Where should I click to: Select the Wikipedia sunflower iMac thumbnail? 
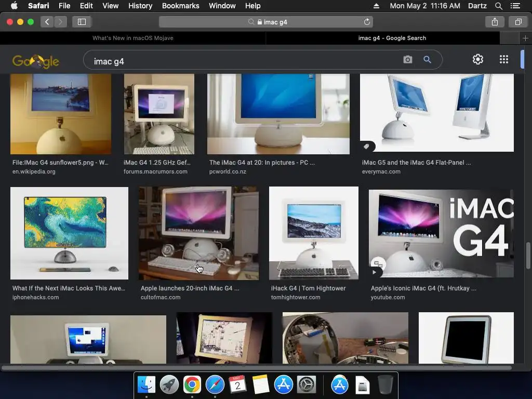pos(61,114)
